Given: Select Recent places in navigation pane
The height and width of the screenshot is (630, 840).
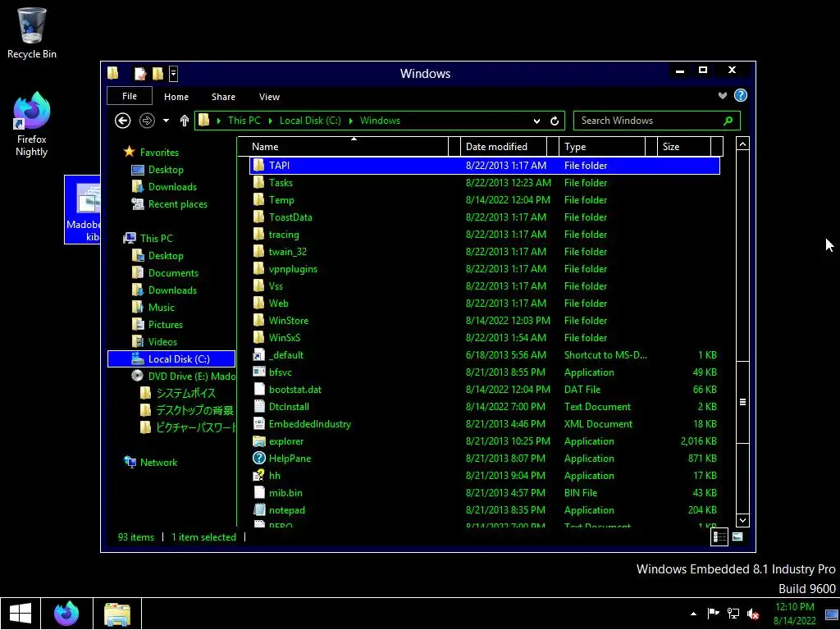Looking at the screenshot, I should (x=177, y=204).
